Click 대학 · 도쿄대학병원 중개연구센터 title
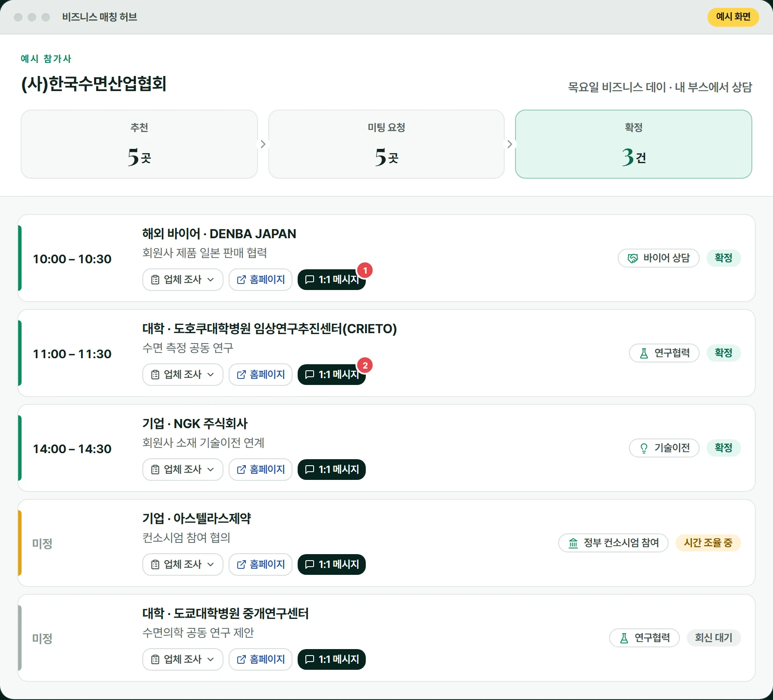The height and width of the screenshot is (700, 773). pos(226,613)
